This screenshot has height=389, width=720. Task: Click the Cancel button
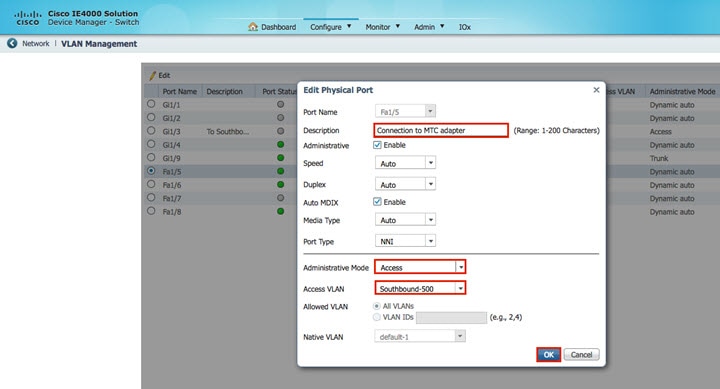pyautogui.click(x=581, y=355)
